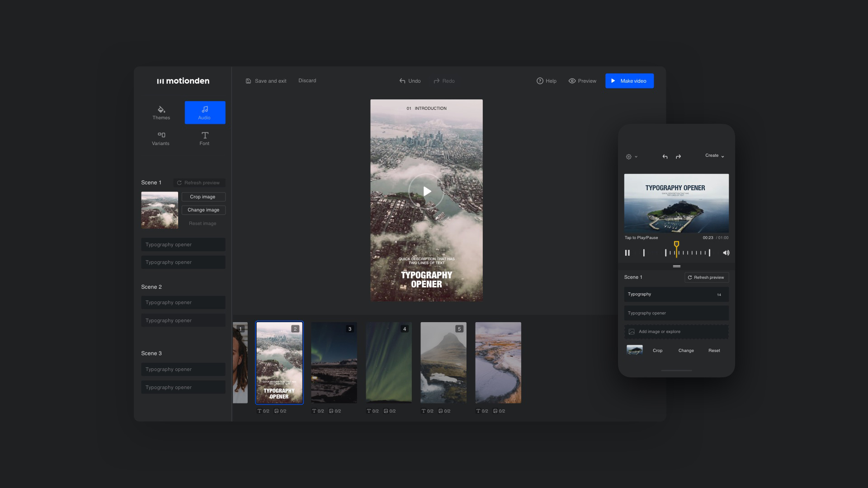Open the Create dropdown on mobile
The height and width of the screenshot is (488, 868).
pyautogui.click(x=714, y=156)
